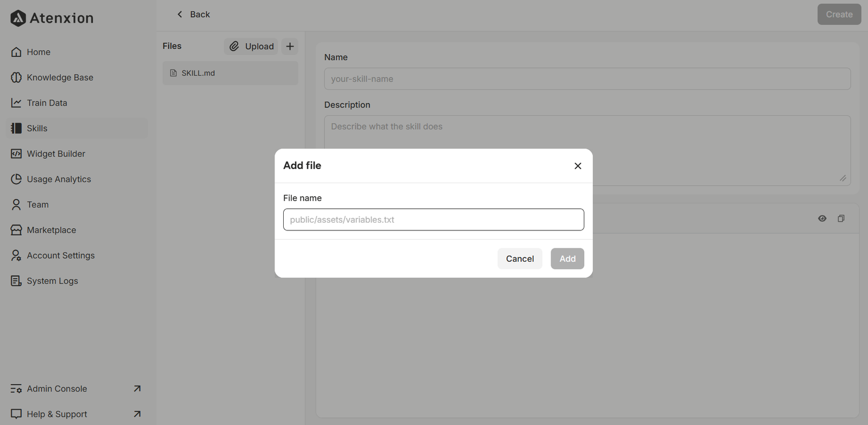The image size is (868, 425).
Task: Cancel the Add file dialog
Action: (x=520, y=259)
